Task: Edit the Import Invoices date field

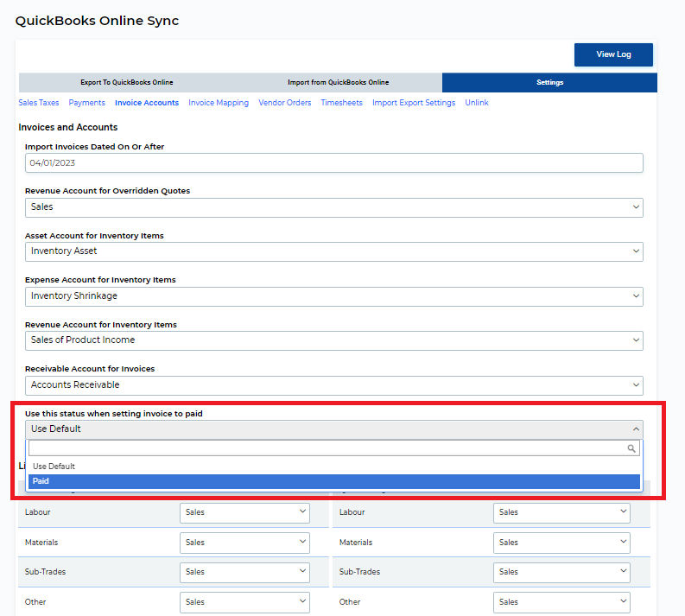Action: click(333, 163)
